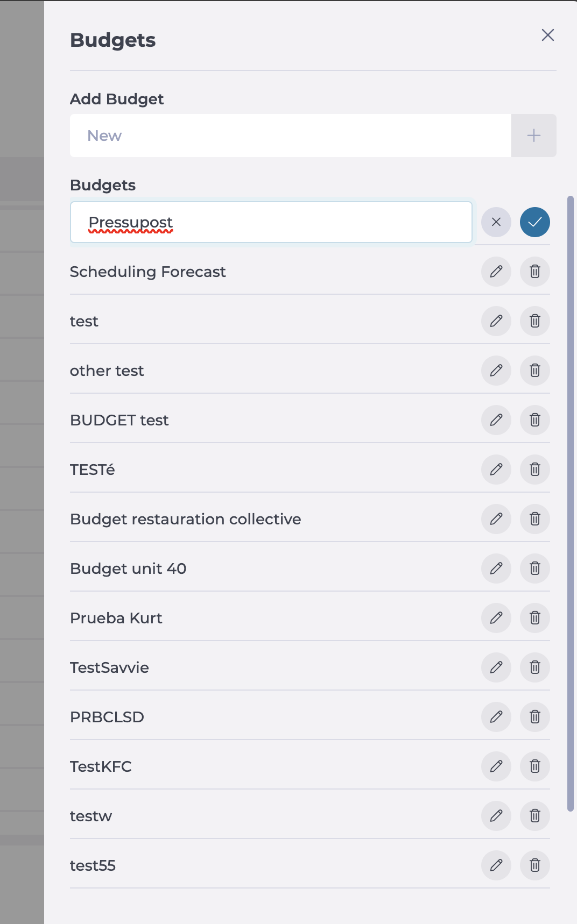Image resolution: width=577 pixels, height=924 pixels.
Task: Confirm the Pressupost rename with checkmark
Action: click(534, 222)
